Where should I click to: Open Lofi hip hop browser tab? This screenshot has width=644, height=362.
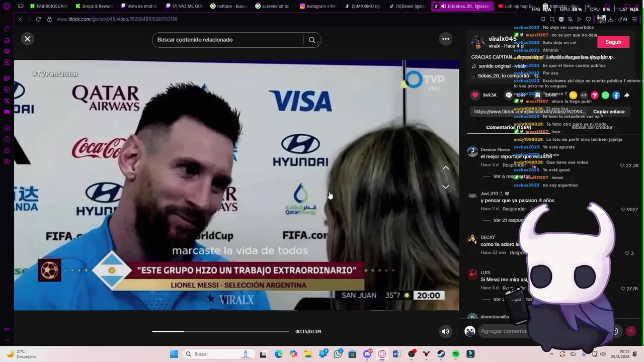tap(516, 6)
